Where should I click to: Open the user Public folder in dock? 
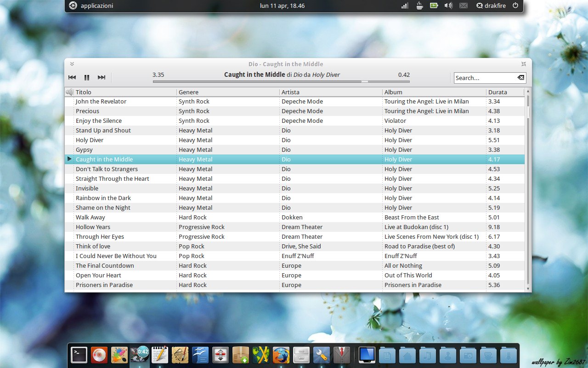(448, 355)
